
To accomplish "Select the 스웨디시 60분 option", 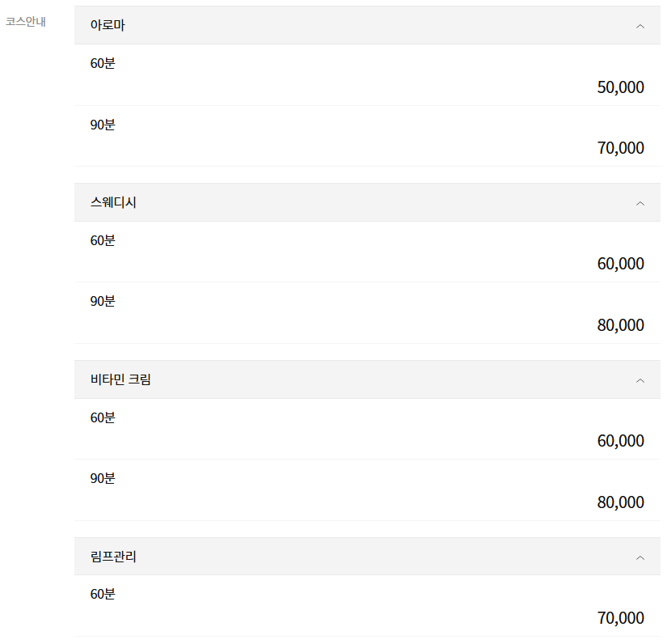I will click(103, 240).
